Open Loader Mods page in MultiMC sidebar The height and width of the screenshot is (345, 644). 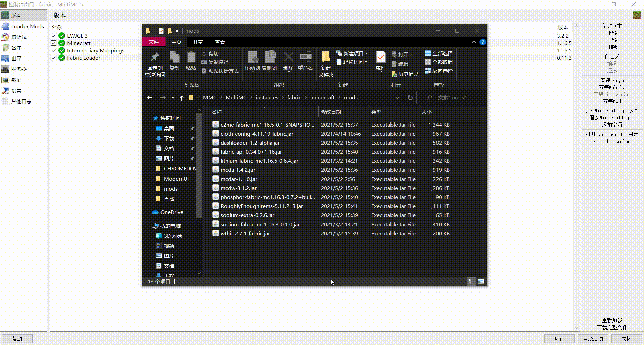pyautogui.click(x=23, y=26)
